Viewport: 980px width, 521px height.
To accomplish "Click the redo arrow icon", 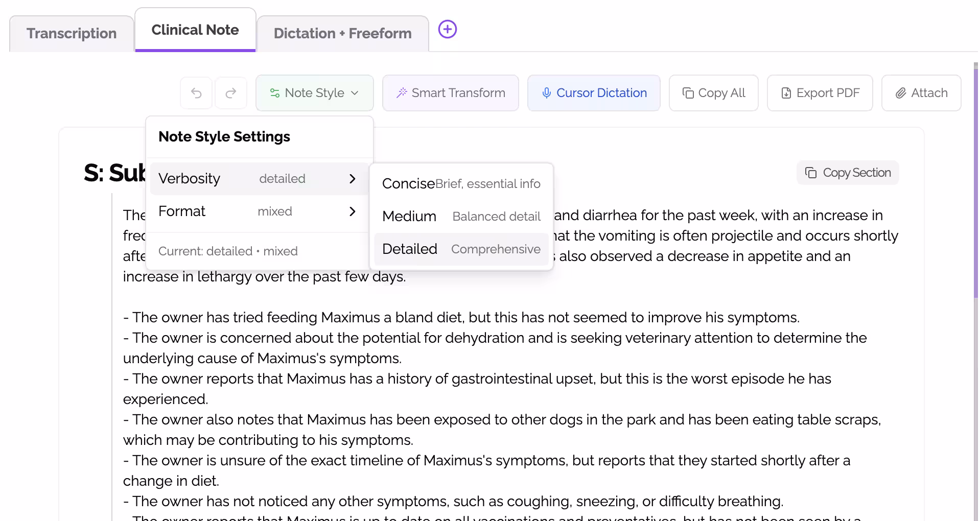I will [230, 93].
